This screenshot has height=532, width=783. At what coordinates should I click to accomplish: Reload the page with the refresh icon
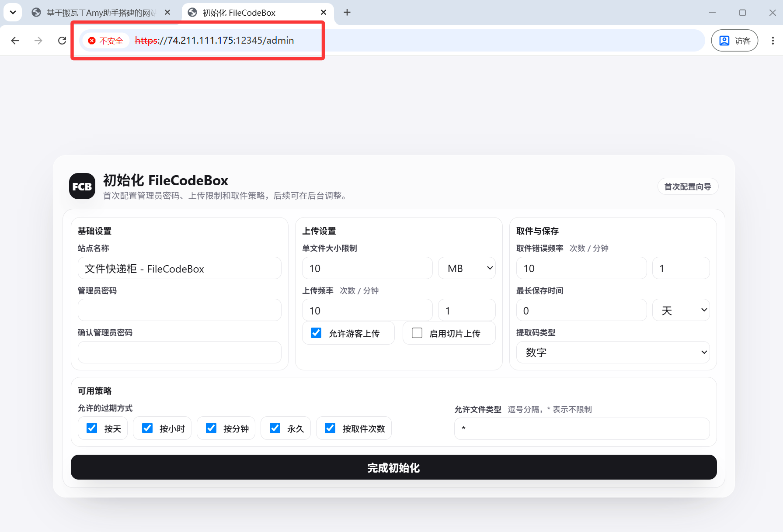click(x=62, y=41)
